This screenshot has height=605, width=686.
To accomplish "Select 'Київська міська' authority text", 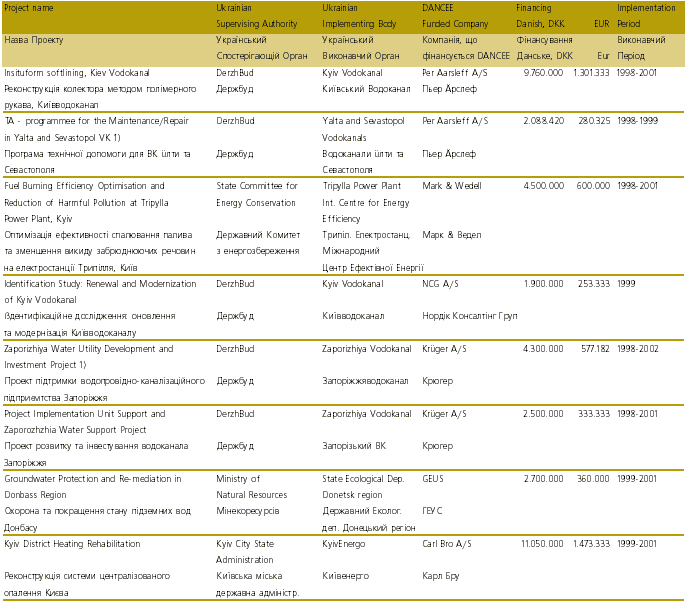I will (x=249, y=576).
